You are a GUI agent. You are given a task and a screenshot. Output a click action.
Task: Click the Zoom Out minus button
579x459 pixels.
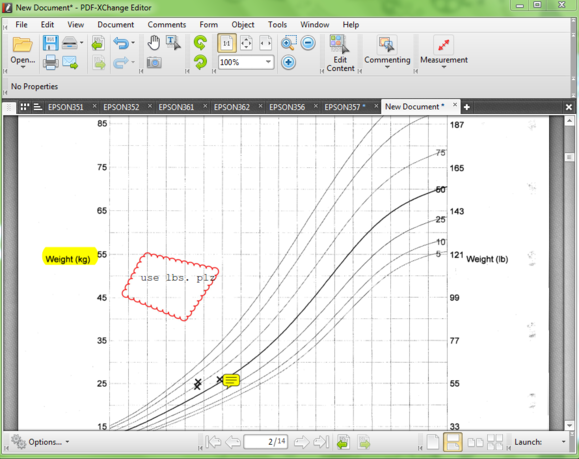point(308,43)
